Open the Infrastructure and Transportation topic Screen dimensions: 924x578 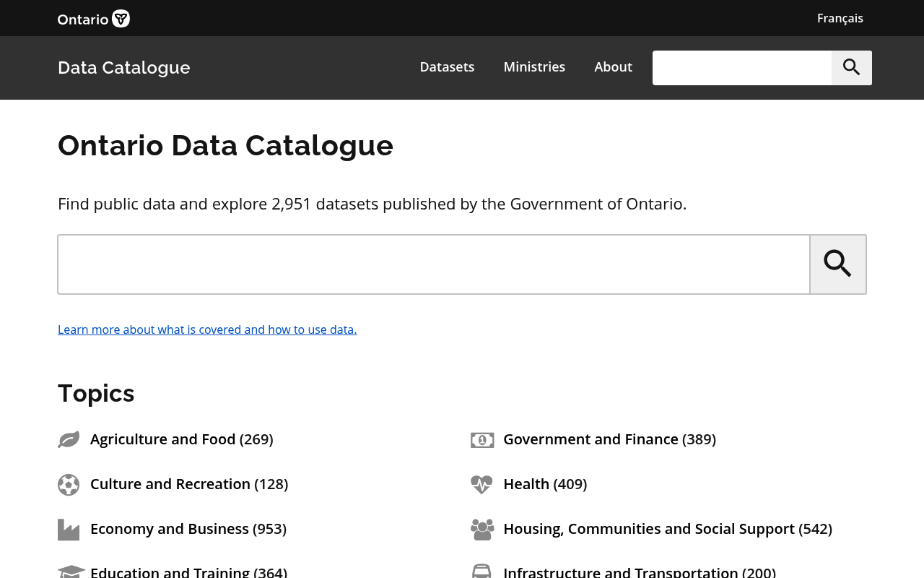[x=640, y=571]
